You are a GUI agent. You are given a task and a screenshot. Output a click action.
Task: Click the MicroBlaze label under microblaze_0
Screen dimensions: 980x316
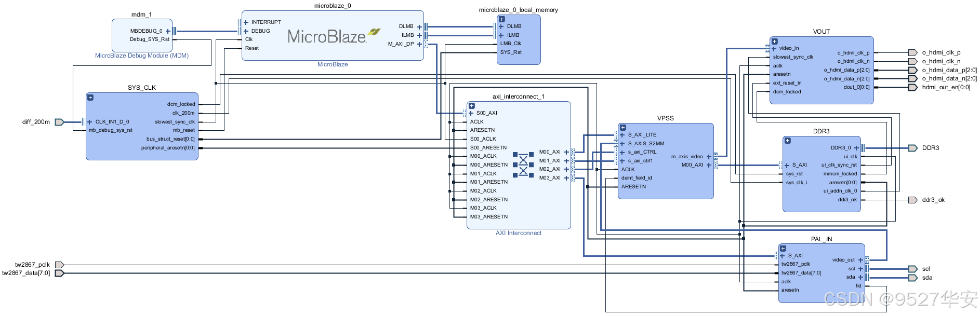(333, 64)
